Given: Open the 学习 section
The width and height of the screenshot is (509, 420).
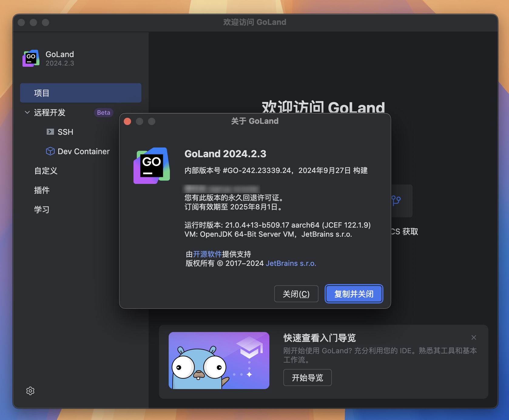Looking at the screenshot, I should 42,210.
